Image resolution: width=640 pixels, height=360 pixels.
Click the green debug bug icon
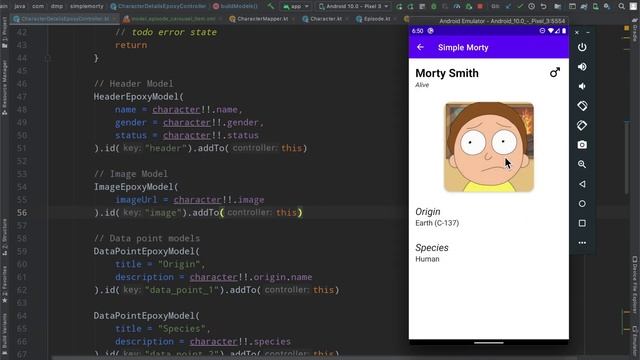point(433,6)
